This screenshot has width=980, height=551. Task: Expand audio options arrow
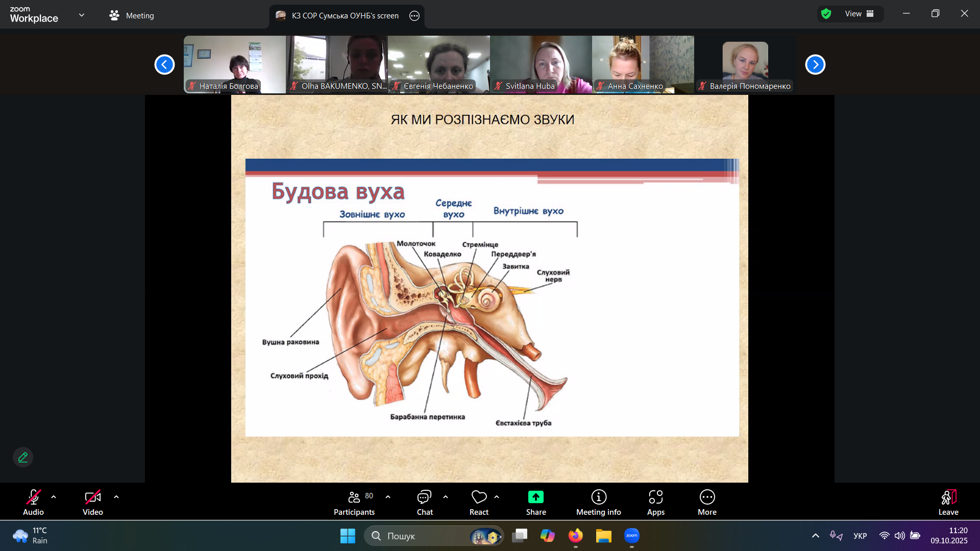coord(54,496)
